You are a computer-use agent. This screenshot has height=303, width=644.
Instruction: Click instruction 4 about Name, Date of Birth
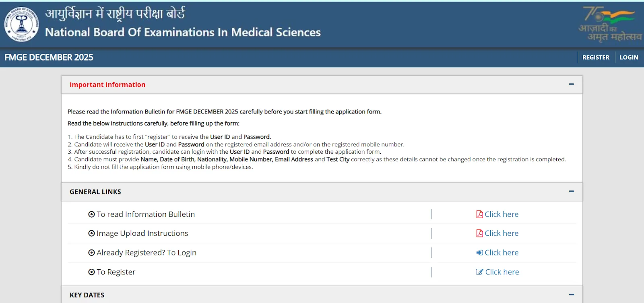tap(317, 159)
